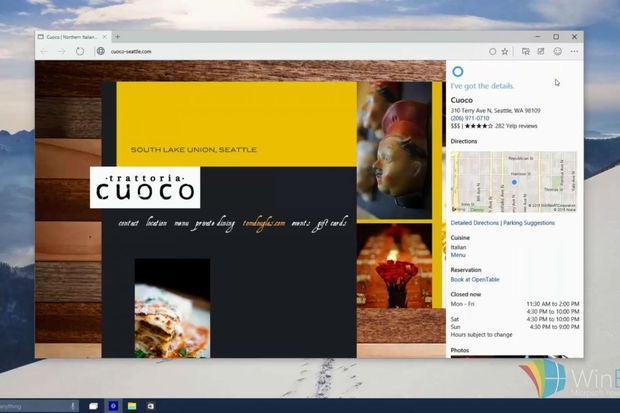Send feedback with the smiley face icon
Viewport: 620px width, 413px height.
click(x=558, y=51)
